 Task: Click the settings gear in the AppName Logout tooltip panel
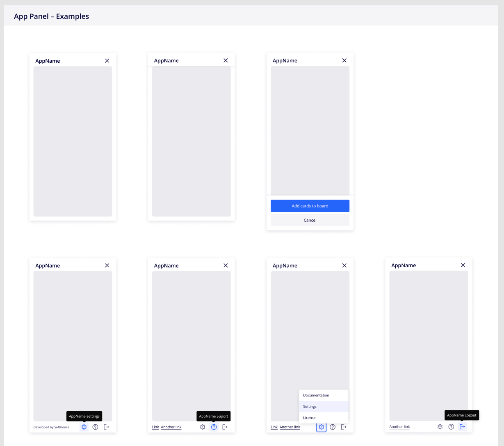pos(440,427)
